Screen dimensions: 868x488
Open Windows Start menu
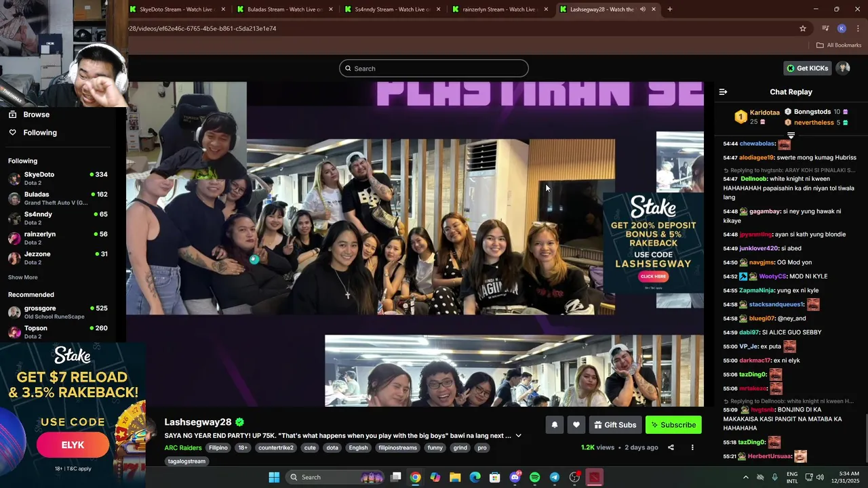[x=274, y=477]
